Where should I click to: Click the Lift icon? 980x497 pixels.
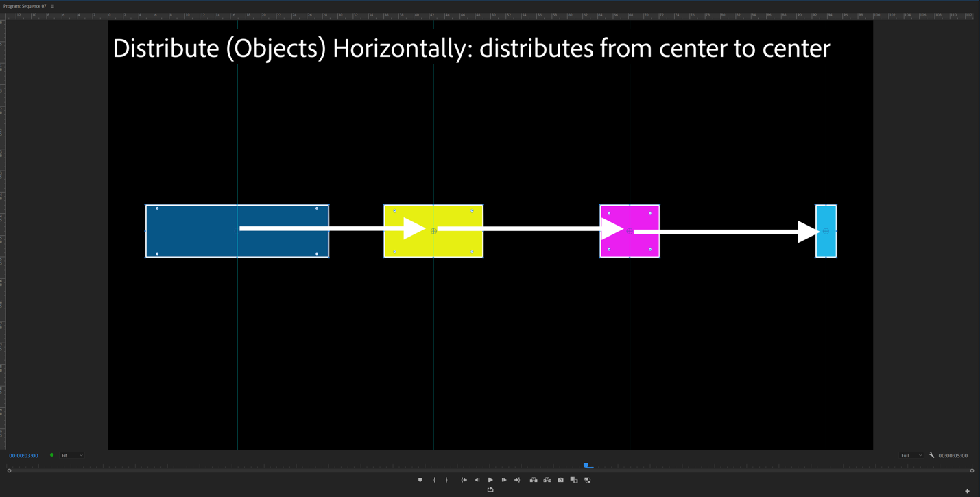click(534, 480)
